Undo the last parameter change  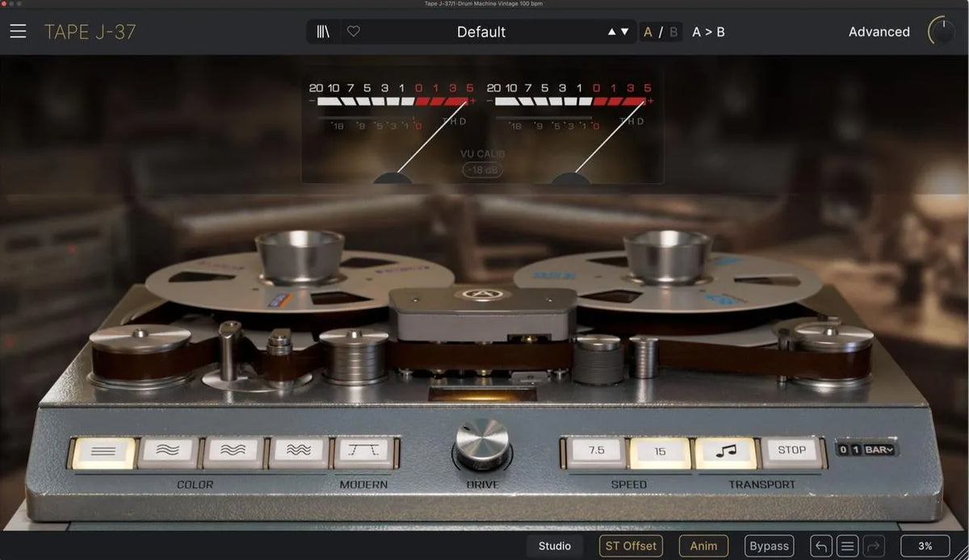(821, 545)
